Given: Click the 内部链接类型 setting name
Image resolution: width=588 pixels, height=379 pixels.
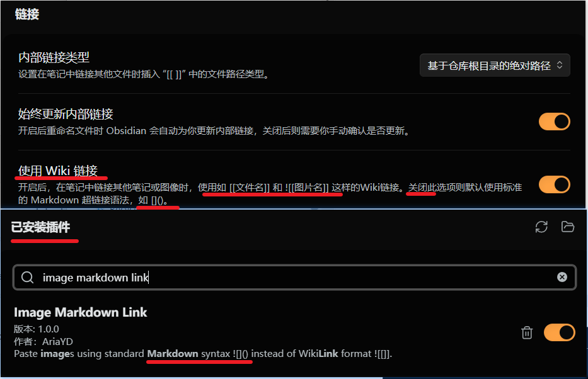Looking at the screenshot, I should click(x=54, y=57).
